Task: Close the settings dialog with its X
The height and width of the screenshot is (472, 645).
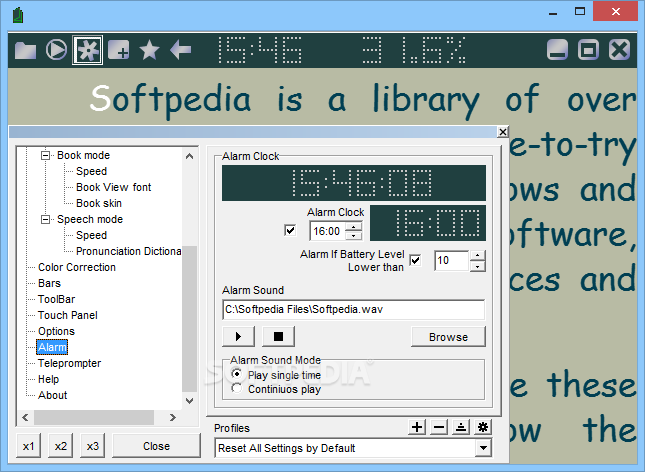Action: click(x=503, y=132)
